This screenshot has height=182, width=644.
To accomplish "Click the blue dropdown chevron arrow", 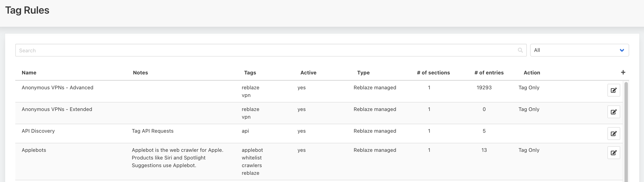I will [x=622, y=50].
